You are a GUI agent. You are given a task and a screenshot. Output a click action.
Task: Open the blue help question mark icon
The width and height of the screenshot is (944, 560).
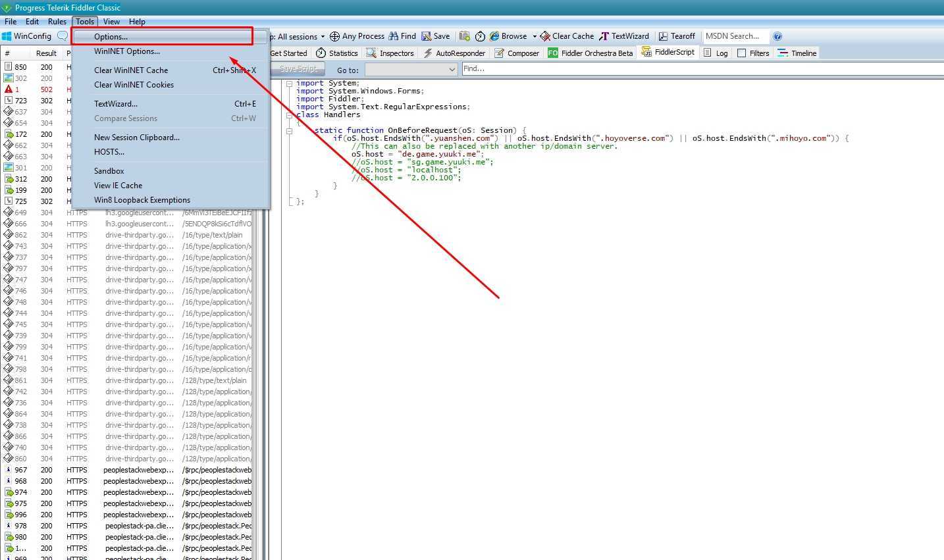tap(777, 36)
